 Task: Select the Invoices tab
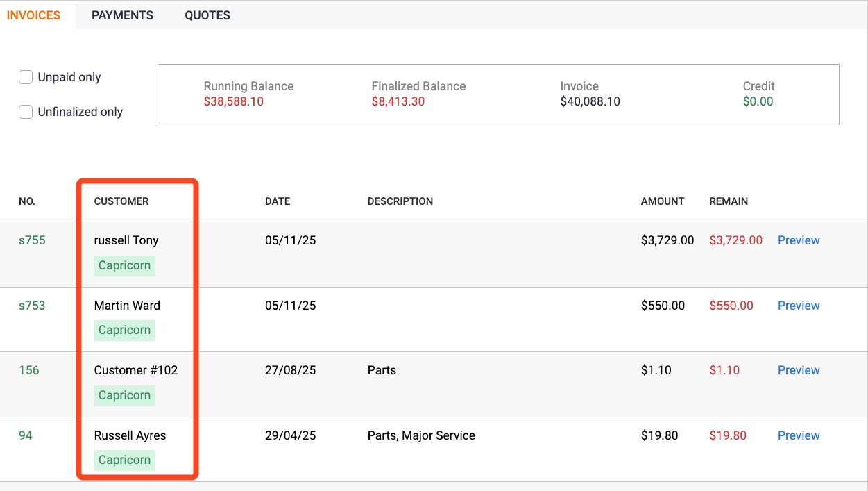(33, 15)
